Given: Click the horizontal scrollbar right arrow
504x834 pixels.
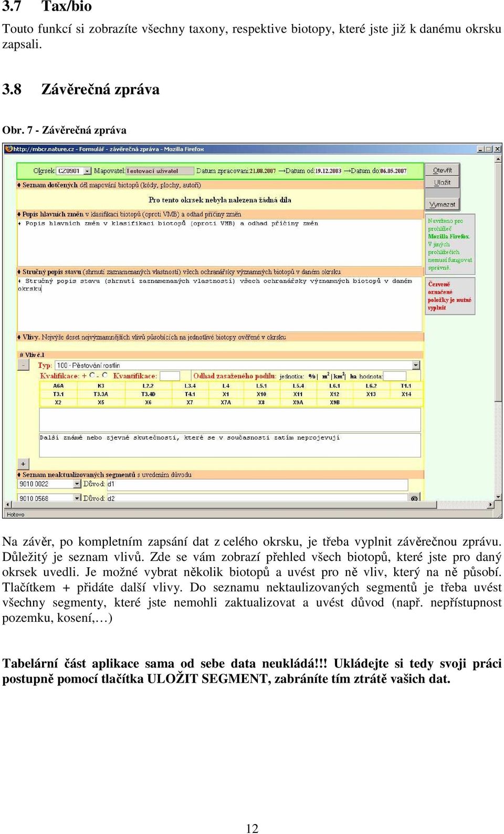Looking at the screenshot, I should point(490,505).
